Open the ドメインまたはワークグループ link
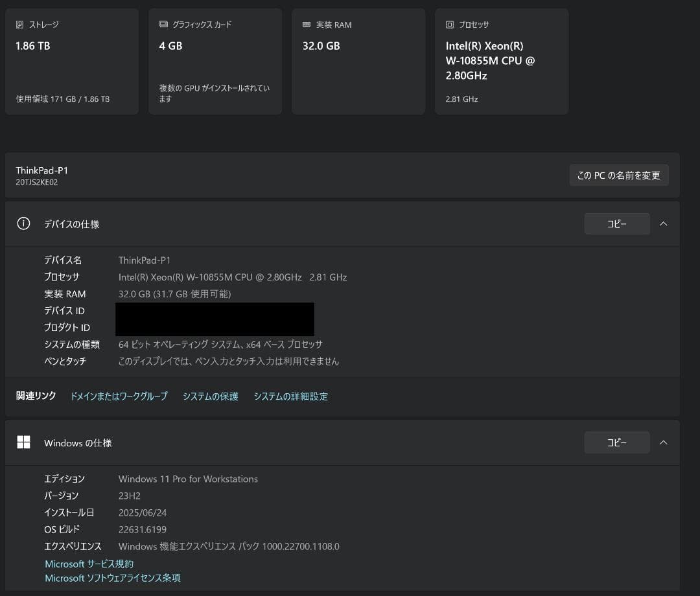The image size is (700, 596). (x=119, y=396)
